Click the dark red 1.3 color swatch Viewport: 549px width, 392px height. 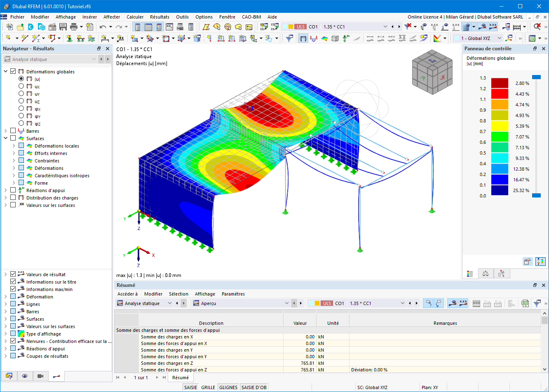click(x=500, y=83)
